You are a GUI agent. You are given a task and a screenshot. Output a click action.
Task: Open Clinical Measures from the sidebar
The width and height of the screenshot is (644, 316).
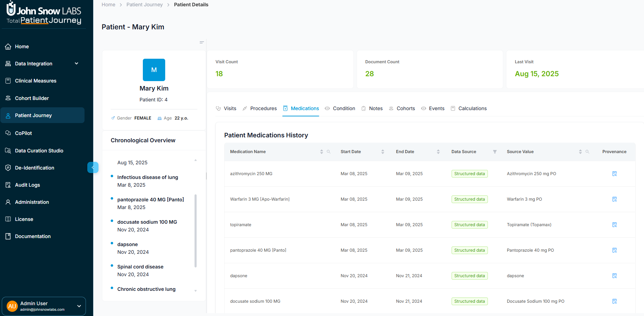pos(36,81)
